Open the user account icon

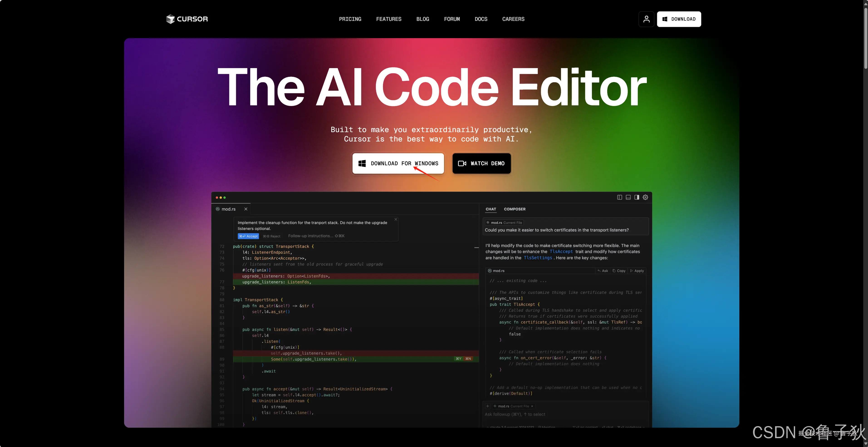click(x=646, y=19)
